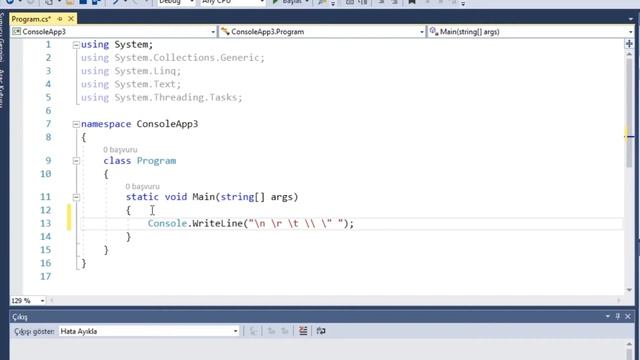Toggle word wrap in output panel
The width and height of the screenshot is (640, 360).
[321, 331]
